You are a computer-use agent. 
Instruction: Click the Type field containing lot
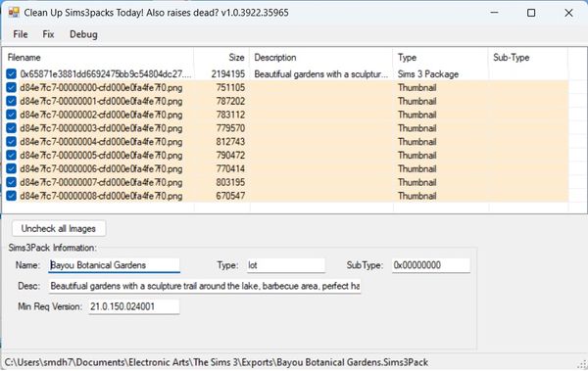[286, 265]
